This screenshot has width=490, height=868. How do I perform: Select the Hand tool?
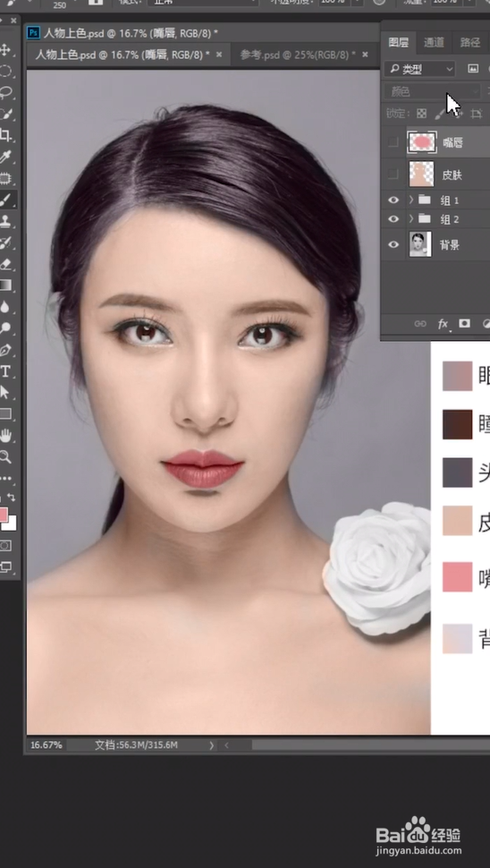point(5,436)
